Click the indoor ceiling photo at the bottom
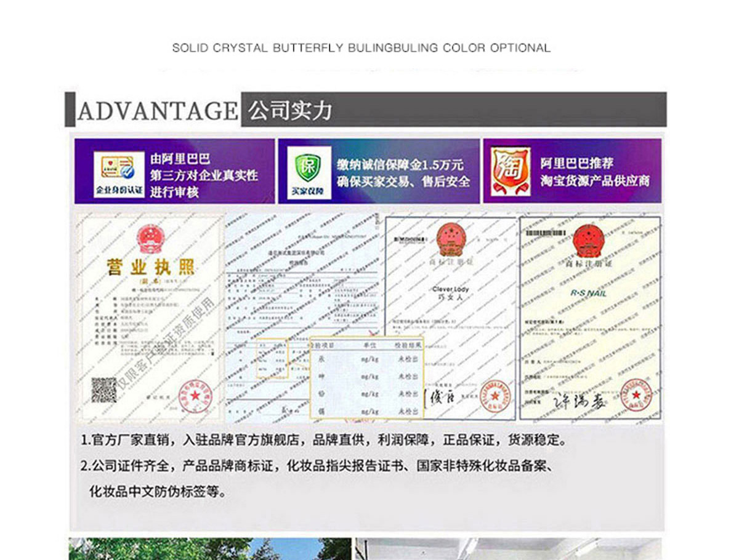739x560 pixels. pyautogui.click(x=509, y=549)
